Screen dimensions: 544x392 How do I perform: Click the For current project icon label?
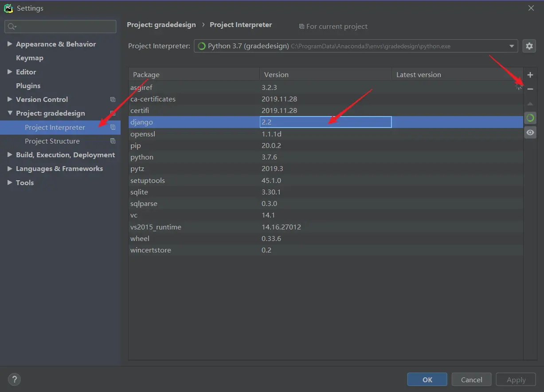click(x=333, y=27)
